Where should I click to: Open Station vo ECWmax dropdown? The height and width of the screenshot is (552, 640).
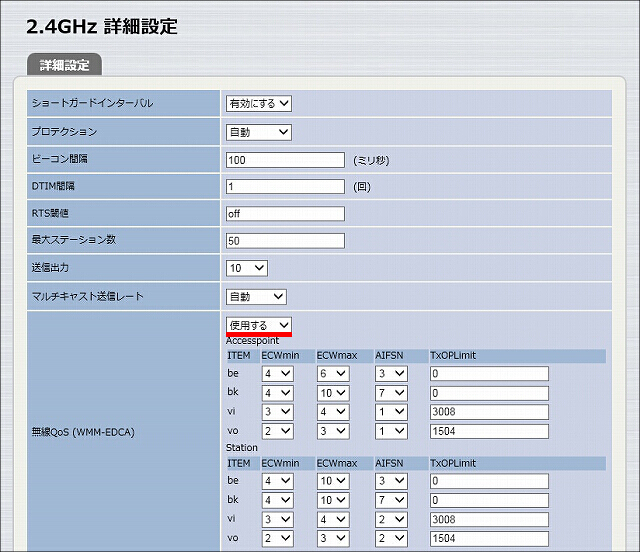coord(333,539)
